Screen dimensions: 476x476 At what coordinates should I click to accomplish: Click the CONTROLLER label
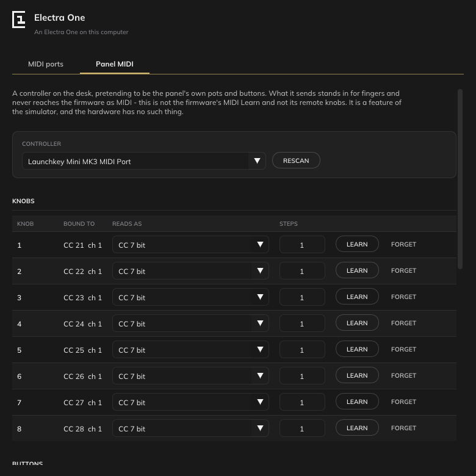click(41, 144)
